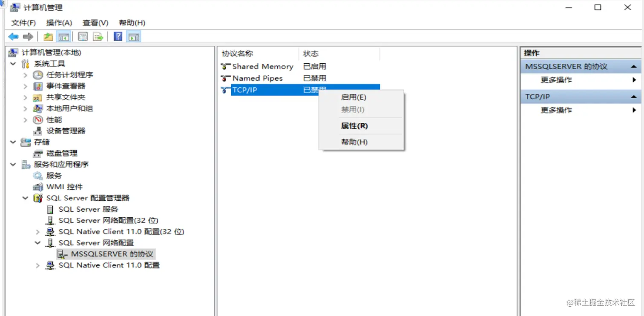Sort by the 状态 column header
The image size is (644, 316).
pos(339,54)
